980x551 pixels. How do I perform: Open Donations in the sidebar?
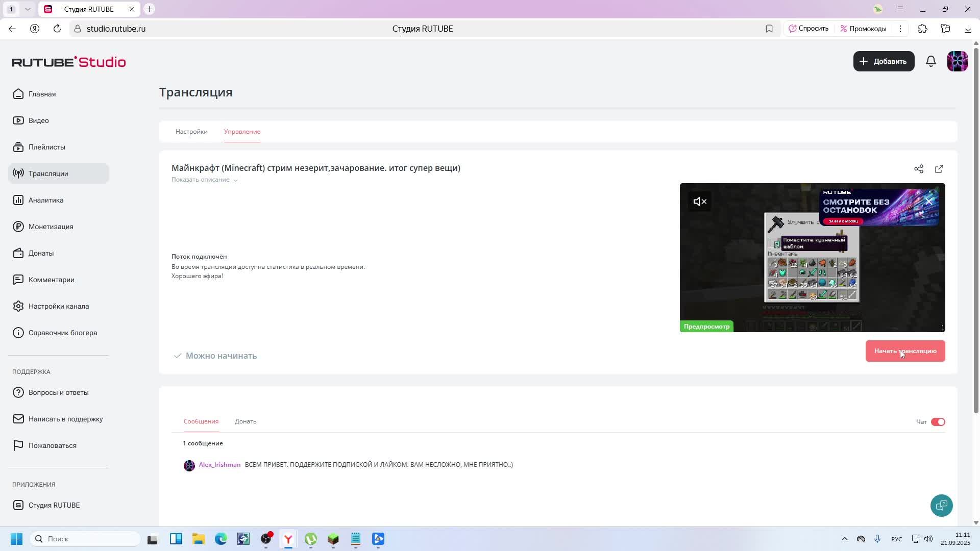[41, 253]
